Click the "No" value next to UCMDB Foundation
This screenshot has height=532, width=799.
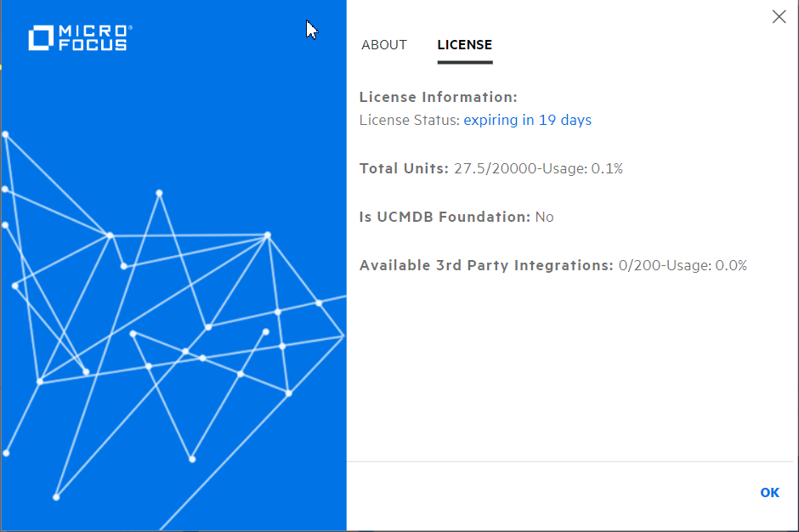pyautogui.click(x=545, y=217)
